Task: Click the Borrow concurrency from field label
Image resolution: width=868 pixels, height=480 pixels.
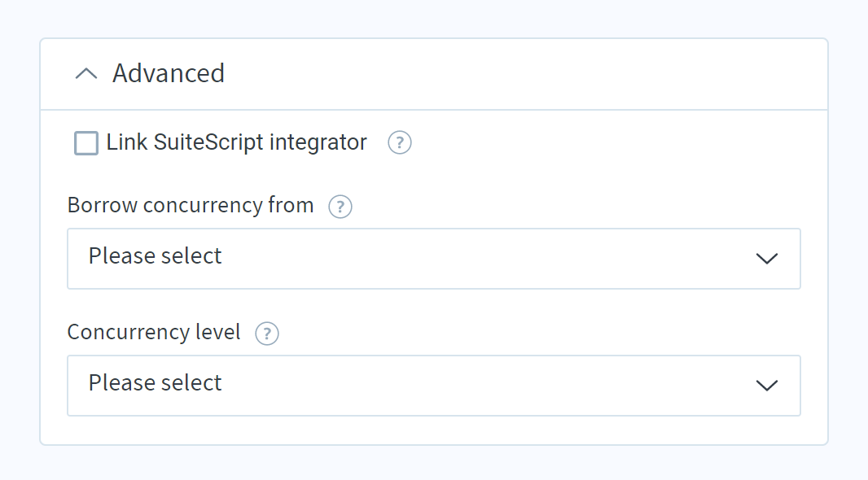Action: point(191,206)
